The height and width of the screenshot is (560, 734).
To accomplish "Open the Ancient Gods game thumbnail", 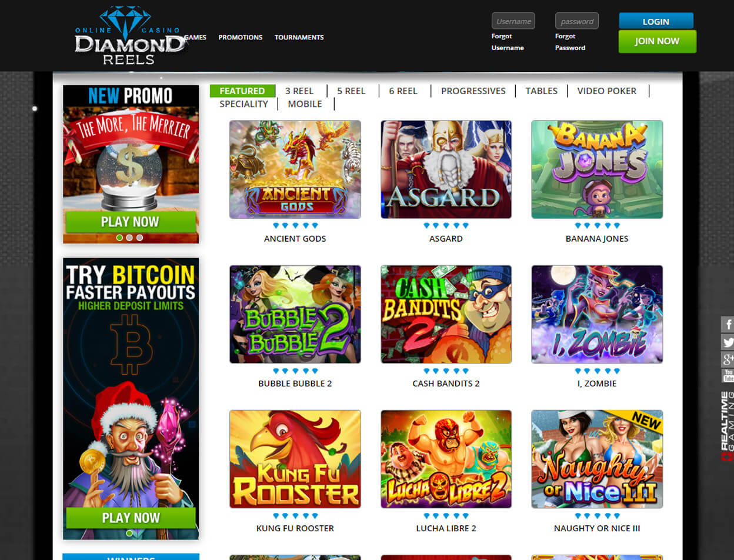I will pos(295,169).
